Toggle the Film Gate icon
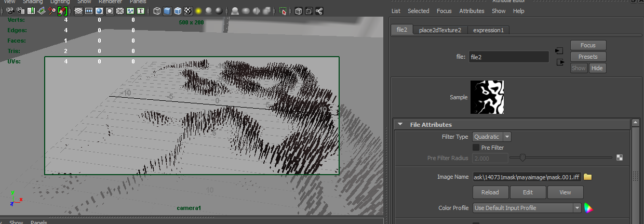Image resolution: width=644 pixels, height=224 pixels. pos(88,10)
